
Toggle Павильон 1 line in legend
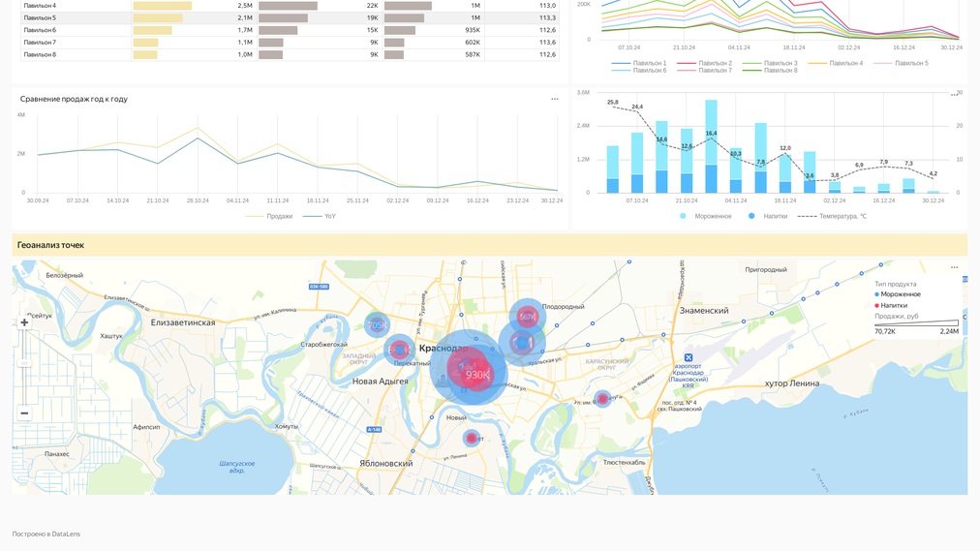tap(649, 63)
